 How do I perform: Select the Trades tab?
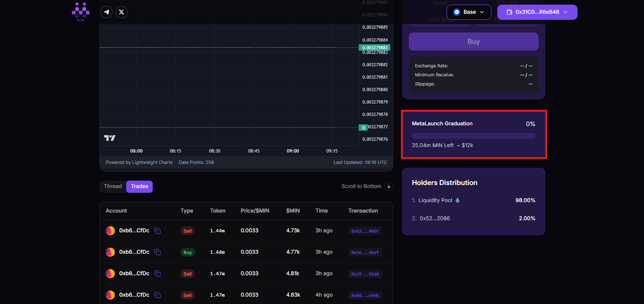point(139,187)
